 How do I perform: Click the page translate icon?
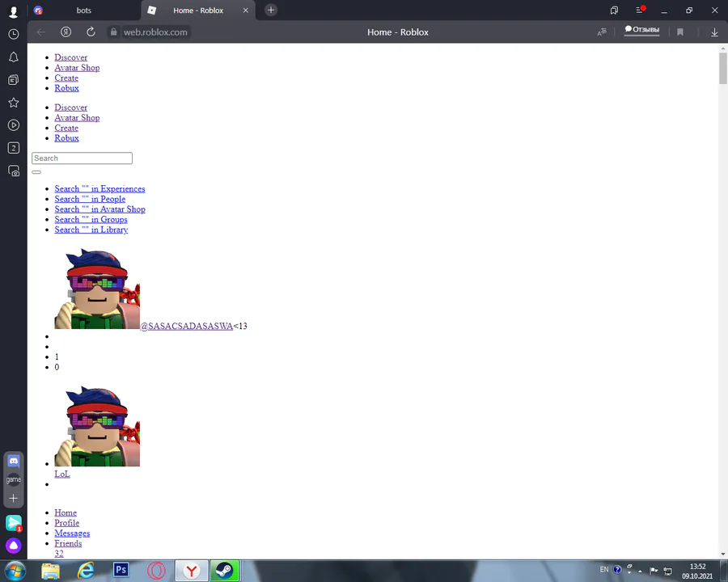(x=602, y=32)
